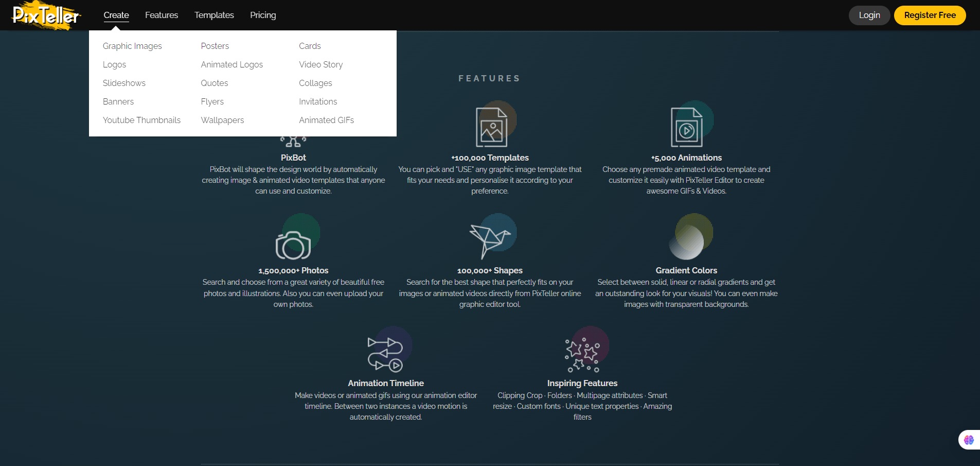
Task: Click the Gradient Colors sphere icon
Action: tap(687, 242)
